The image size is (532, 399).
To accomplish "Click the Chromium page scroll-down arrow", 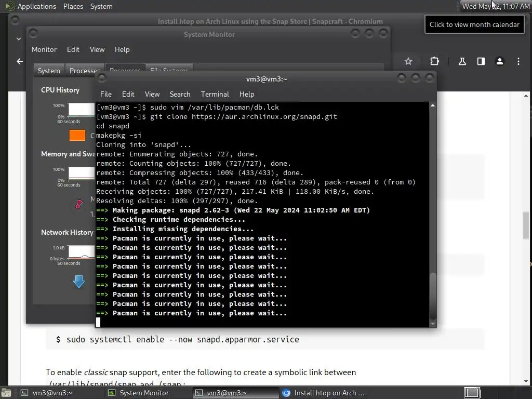I will (526, 382).
